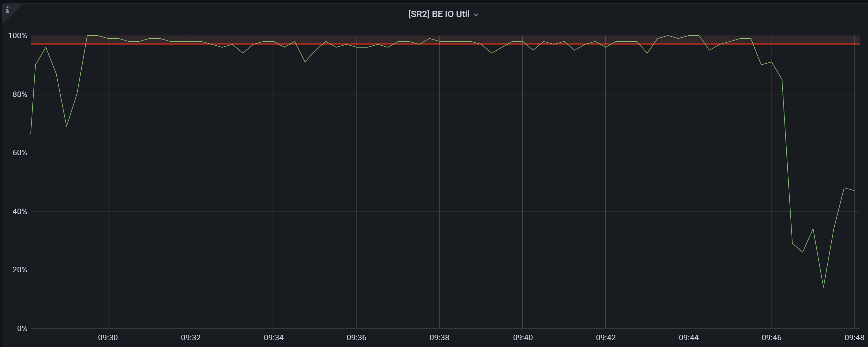Click the 20% y-axis label
This screenshot has height=347, width=868.
pyautogui.click(x=19, y=270)
